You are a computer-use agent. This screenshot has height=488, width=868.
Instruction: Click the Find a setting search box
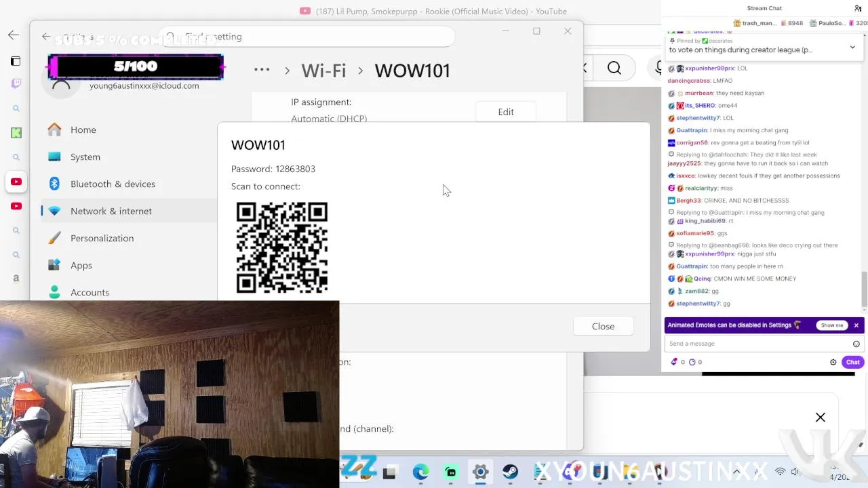(307, 37)
